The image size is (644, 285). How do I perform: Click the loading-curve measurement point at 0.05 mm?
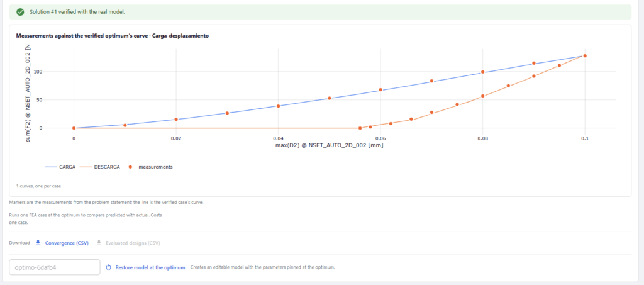[x=330, y=98]
